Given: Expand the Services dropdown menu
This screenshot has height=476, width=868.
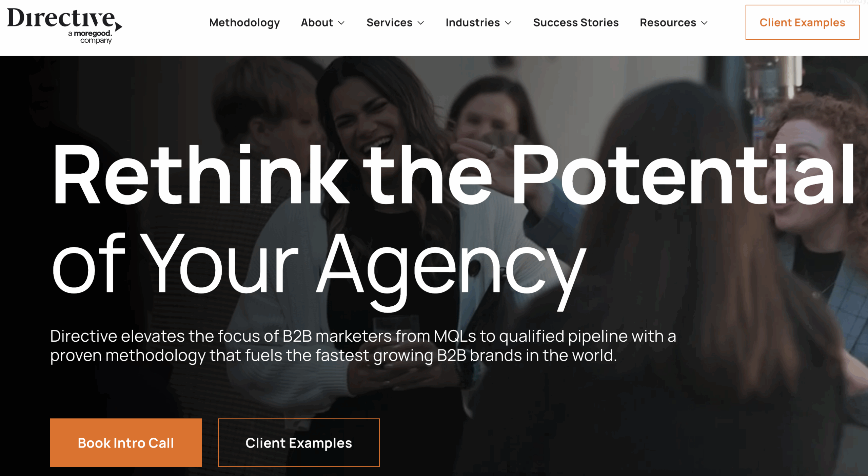Looking at the screenshot, I should 395,23.
